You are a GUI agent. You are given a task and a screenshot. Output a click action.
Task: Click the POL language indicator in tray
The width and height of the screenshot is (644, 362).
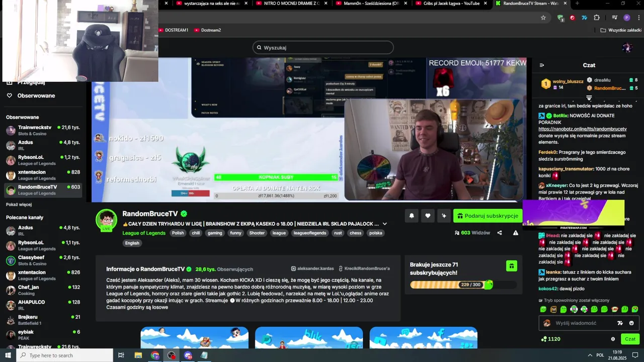(600, 355)
